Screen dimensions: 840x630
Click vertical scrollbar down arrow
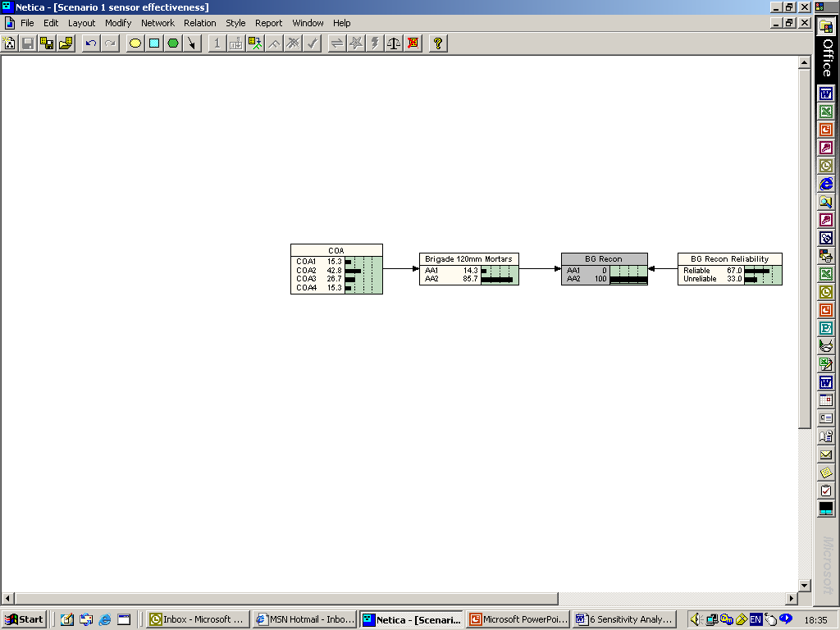(804, 585)
